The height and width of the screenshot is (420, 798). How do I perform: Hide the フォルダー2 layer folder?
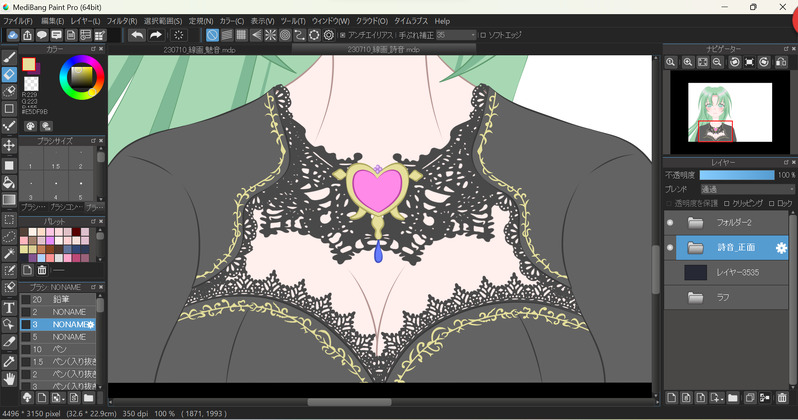[x=670, y=222]
